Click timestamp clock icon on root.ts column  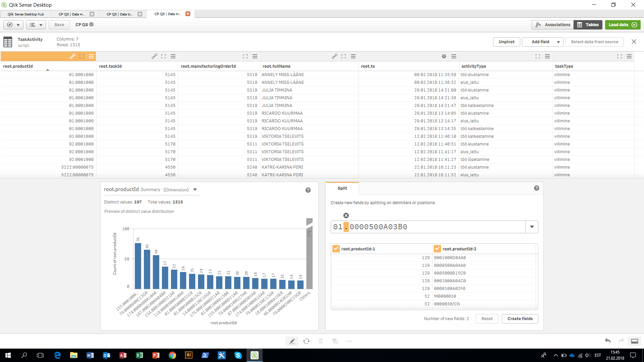pyautogui.click(x=444, y=56)
